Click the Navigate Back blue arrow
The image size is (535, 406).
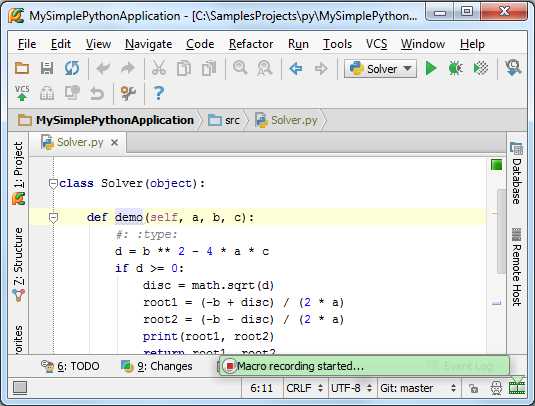point(296,69)
